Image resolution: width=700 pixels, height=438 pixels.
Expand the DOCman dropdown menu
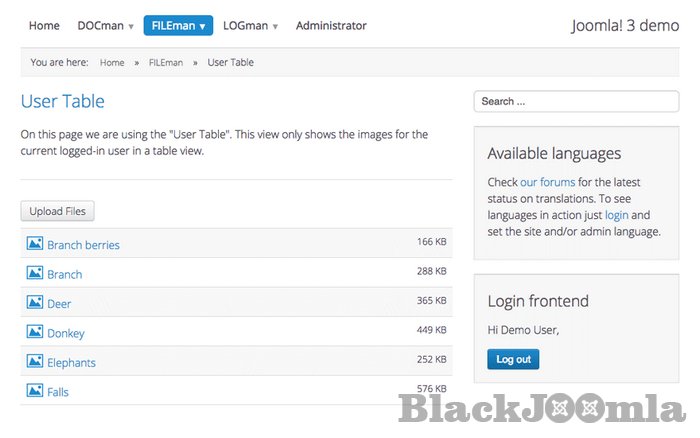(106, 26)
